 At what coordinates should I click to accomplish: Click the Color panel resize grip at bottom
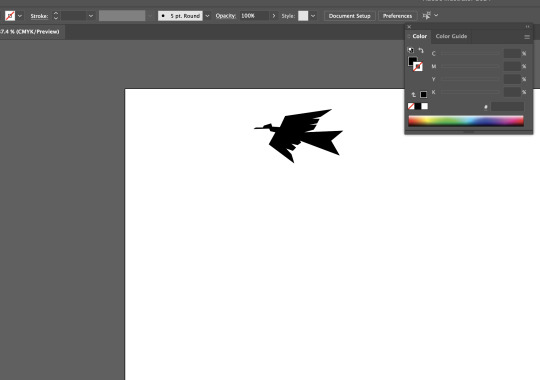tap(469, 132)
